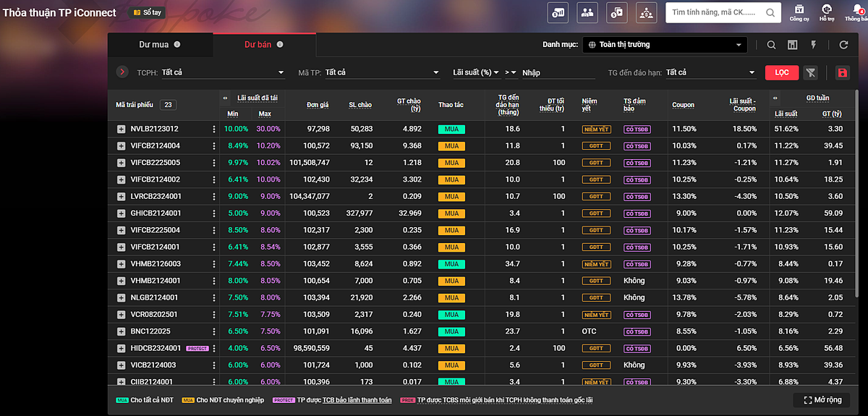This screenshot has height=416, width=868.
Task: Click the red LỌC filter button
Action: coord(781,72)
